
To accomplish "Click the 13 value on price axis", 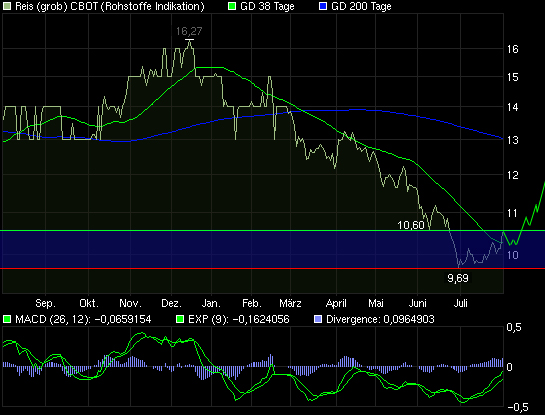I will point(513,140).
